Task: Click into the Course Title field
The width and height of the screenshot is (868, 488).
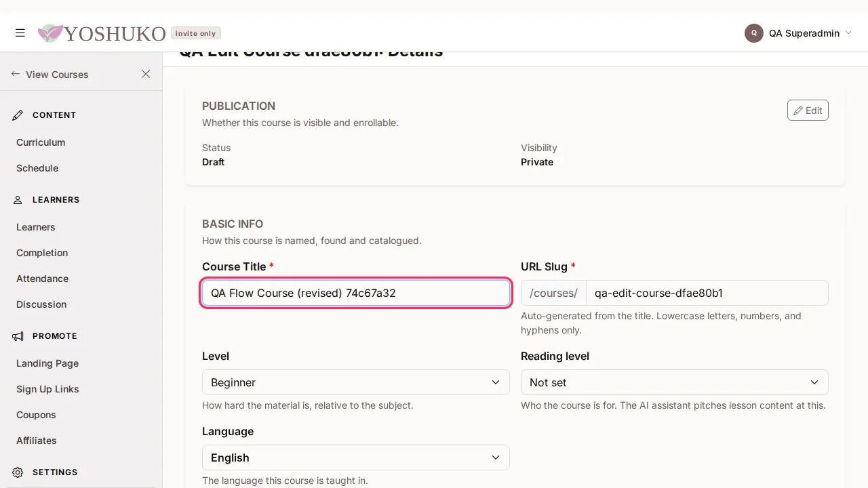Action: coord(356,293)
